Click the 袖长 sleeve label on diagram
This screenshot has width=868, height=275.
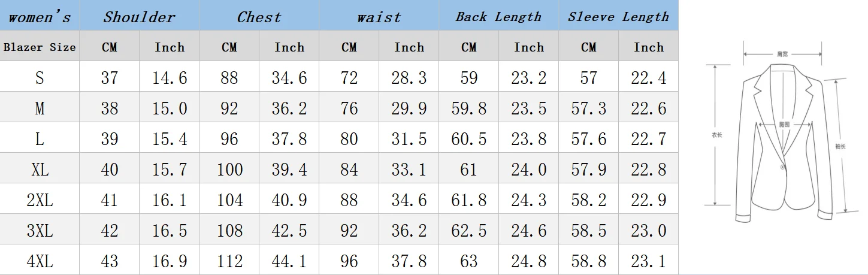[x=840, y=146]
